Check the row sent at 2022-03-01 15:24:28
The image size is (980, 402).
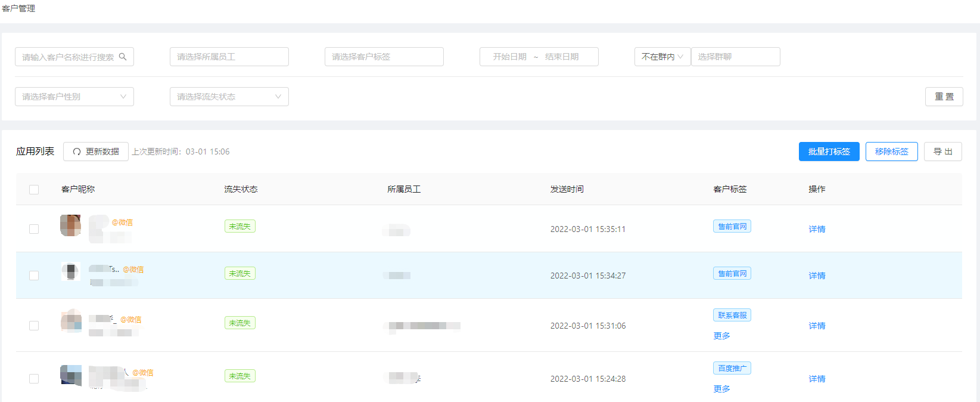tap(34, 379)
